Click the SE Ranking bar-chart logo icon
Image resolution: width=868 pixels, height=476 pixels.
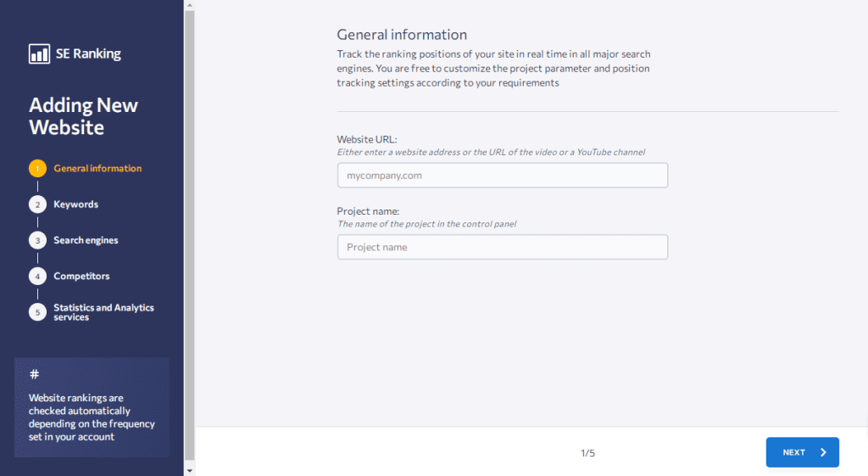click(x=39, y=53)
